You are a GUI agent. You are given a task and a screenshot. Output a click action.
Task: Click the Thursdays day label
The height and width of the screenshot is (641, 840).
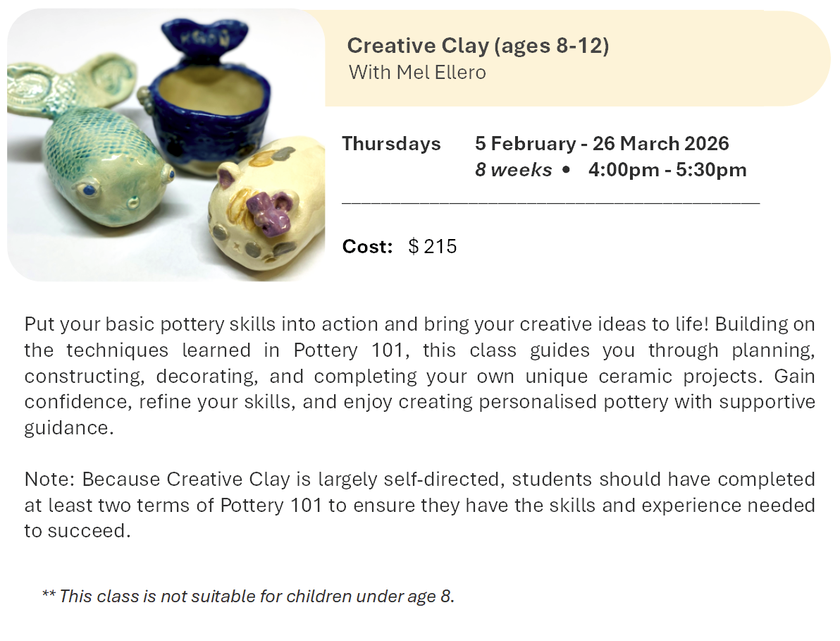click(x=391, y=144)
